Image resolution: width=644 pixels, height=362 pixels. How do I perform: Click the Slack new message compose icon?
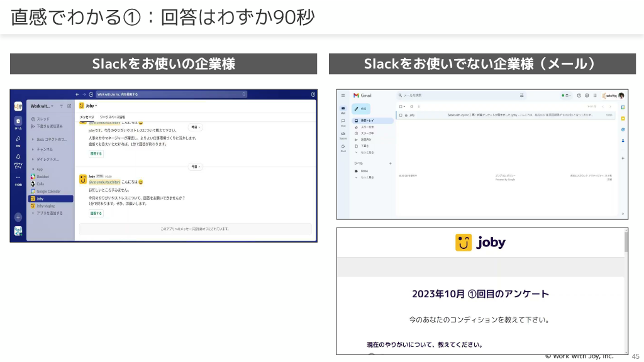pyautogui.click(x=69, y=106)
